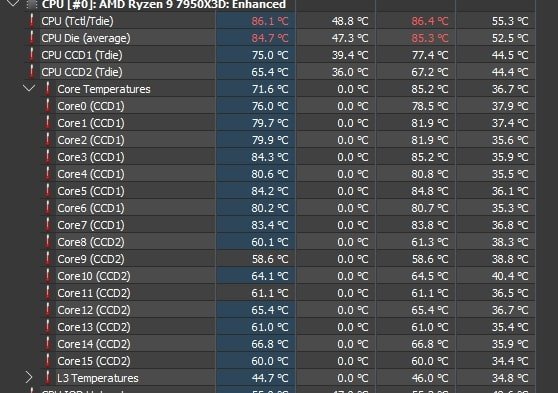
Task: Click the 36.5 °C Core11 average value
Action: [x=510, y=293]
